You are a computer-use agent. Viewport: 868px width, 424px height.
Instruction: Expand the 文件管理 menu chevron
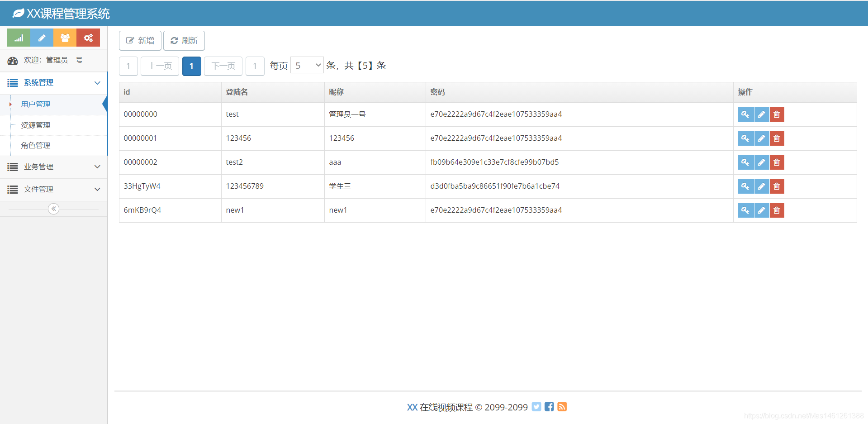point(97,190)
